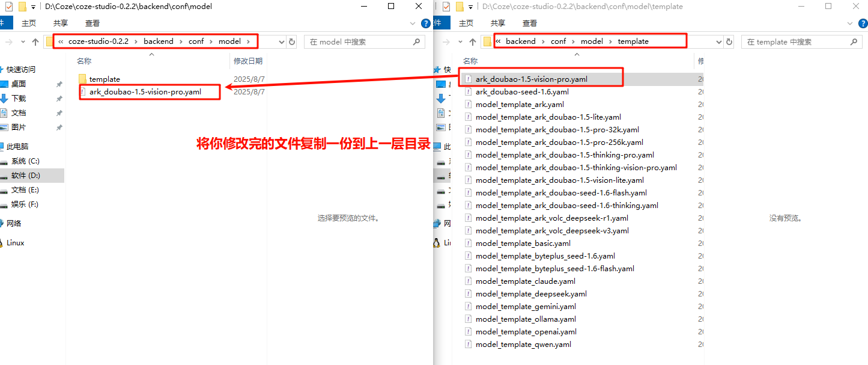Select model_template_gemini.yaml file
This screenshot has height=365, width=868.
(526, 307)
